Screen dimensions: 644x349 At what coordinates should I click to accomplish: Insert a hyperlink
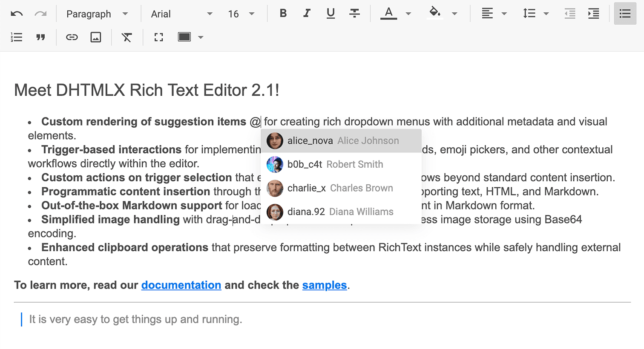tap(72, 37)
